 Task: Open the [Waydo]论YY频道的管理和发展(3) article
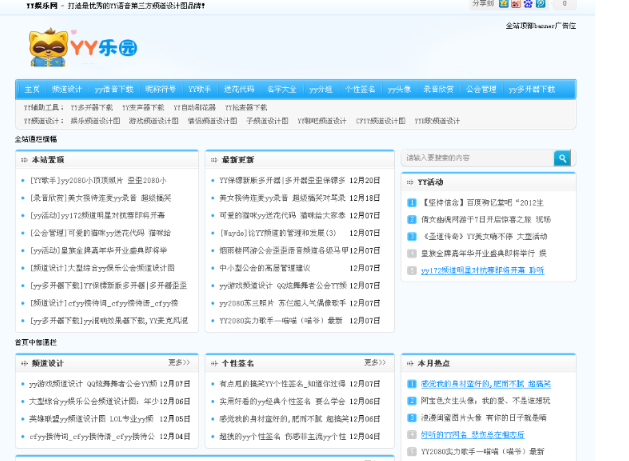278,233
